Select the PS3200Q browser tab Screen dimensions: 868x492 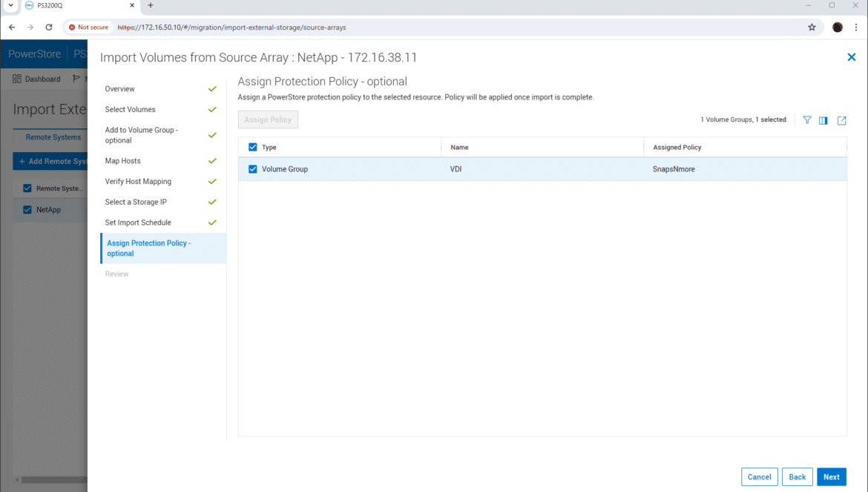coord(79,5)
